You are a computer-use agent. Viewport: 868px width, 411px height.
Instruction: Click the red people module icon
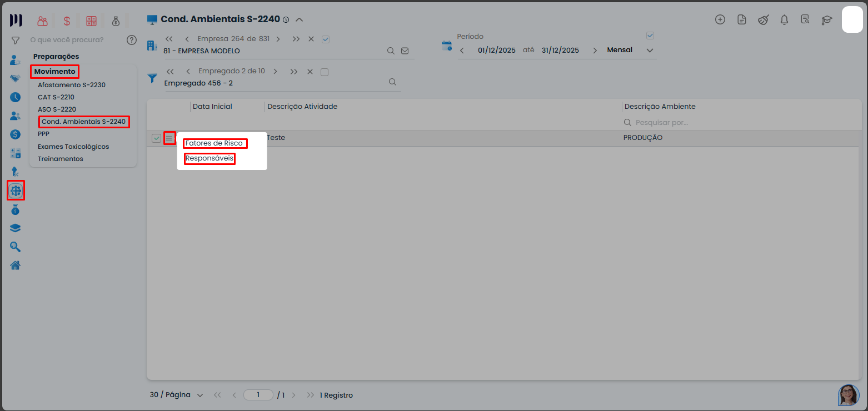(43, 21)
